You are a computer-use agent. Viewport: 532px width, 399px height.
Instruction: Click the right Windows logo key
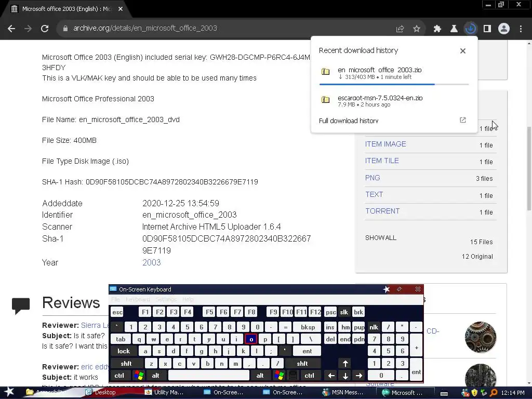click(x=279, y=376)
